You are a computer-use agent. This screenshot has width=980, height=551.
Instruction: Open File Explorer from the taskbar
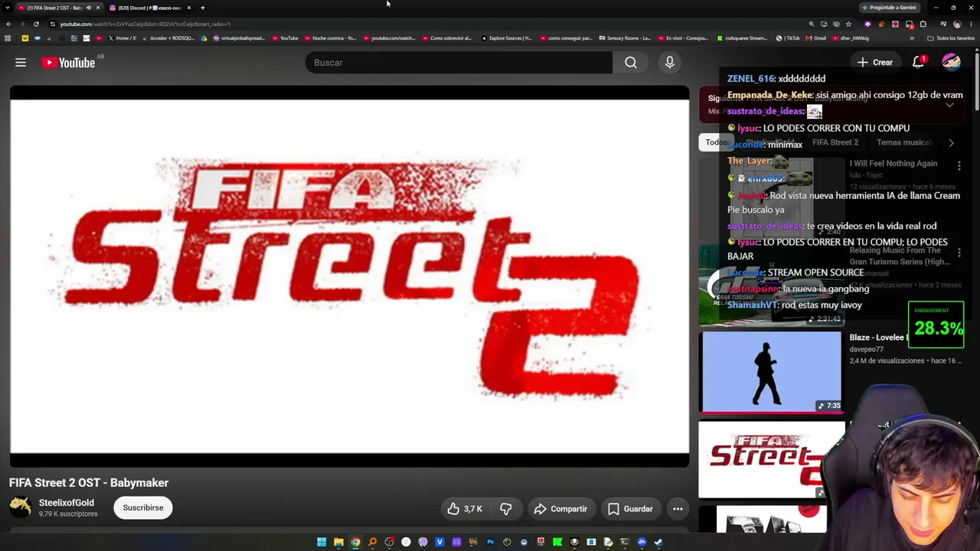[x=338, y=543]
